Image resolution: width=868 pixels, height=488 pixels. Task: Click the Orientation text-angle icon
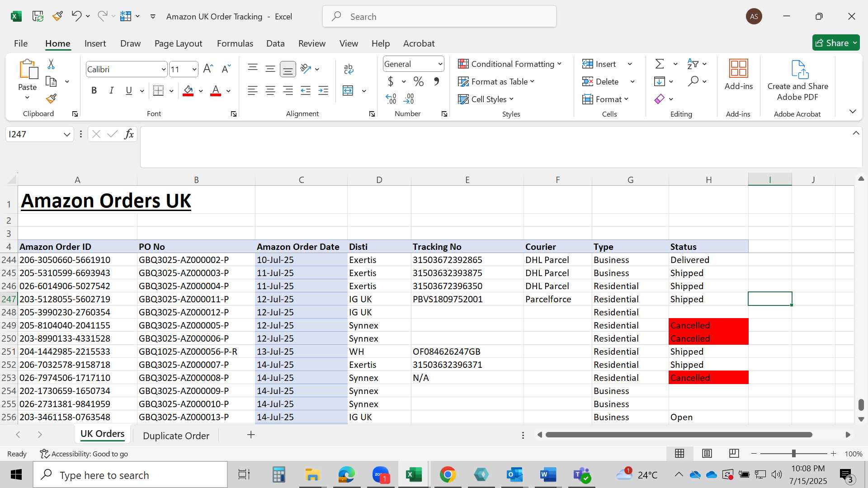pyautogui.click(x=306, y=69)
